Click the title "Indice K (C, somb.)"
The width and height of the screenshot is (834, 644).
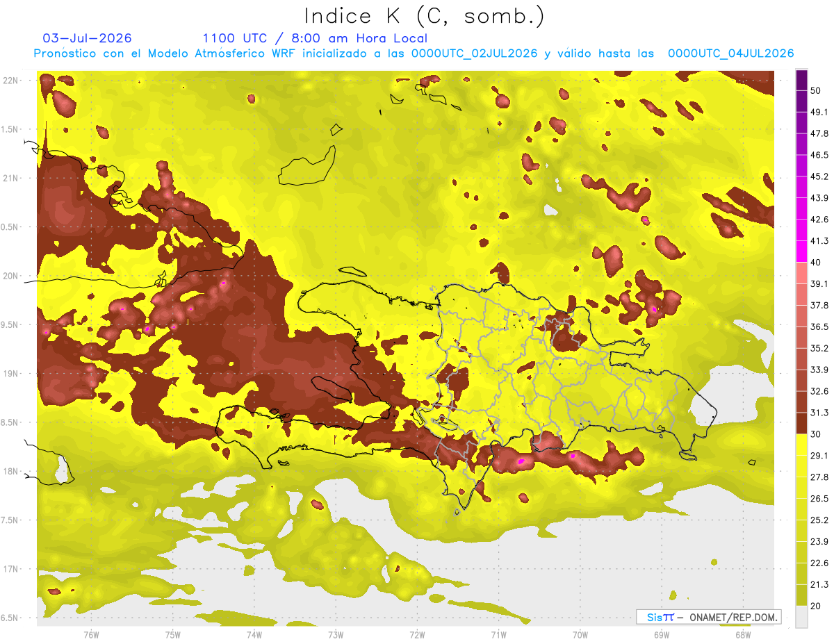425,16
